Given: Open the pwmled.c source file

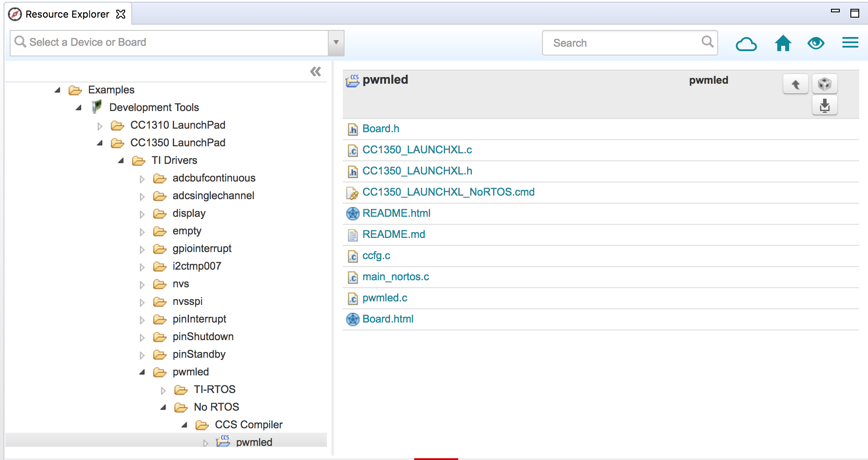Looking at the screenshot, I should pyautogui.click(x=384, y=298).
